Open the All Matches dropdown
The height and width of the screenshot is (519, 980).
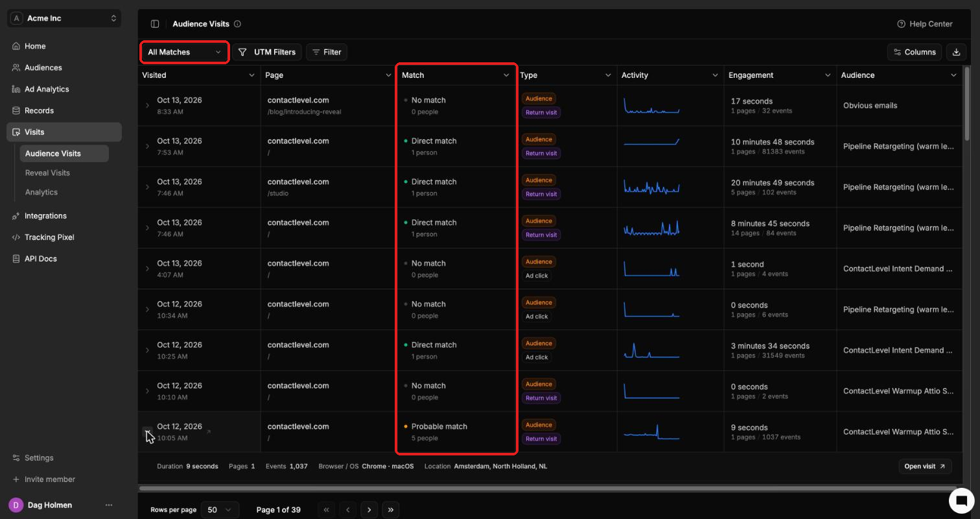184,52
